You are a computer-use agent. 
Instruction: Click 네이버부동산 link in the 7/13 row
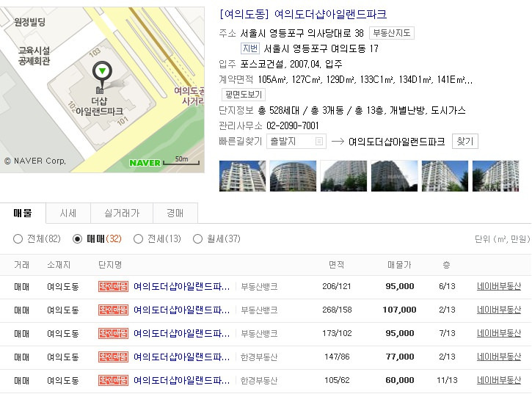pos(499,333)
